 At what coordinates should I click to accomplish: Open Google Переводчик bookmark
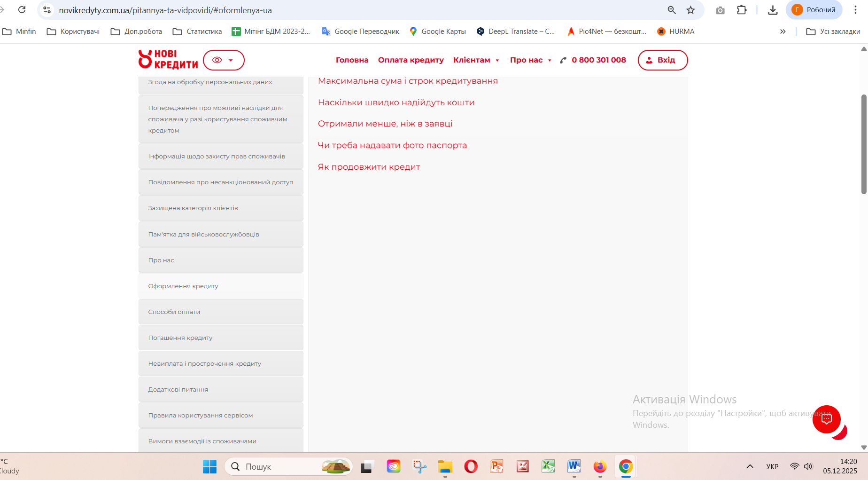360,31
